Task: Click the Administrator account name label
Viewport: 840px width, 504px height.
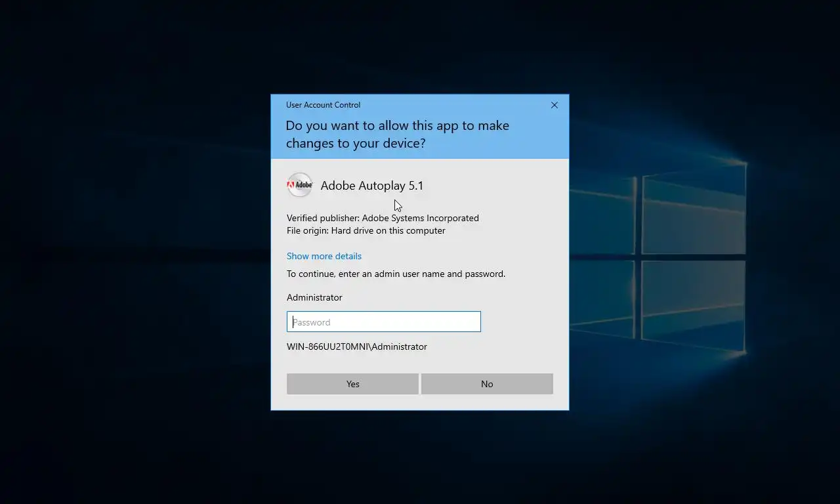Action: (314, 297)
